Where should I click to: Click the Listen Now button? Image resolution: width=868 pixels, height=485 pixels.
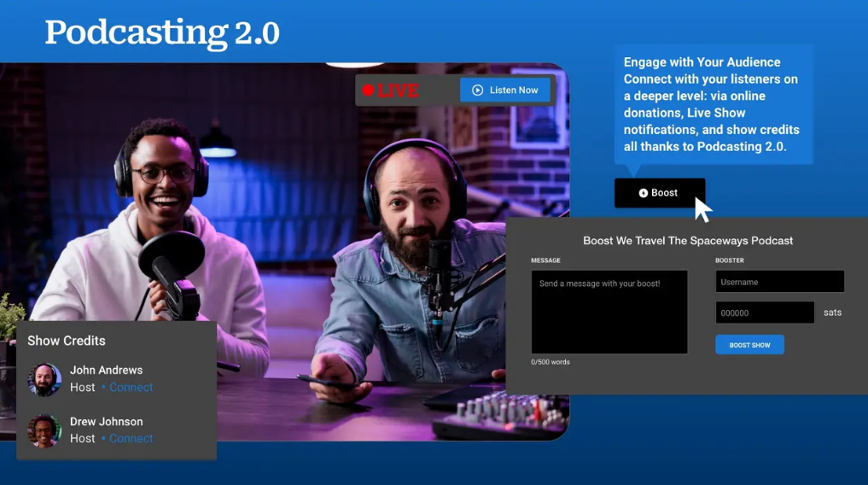(505, 91)
